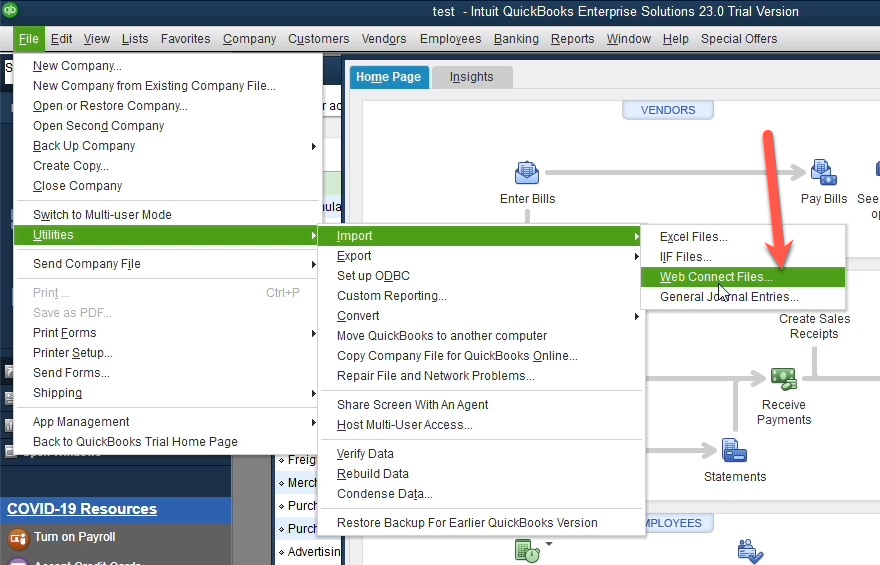The width and height of the screenshot is (880, 565).
Task: Choose Switch to Multi-user Mode
Action: click(x=168, y=215)
